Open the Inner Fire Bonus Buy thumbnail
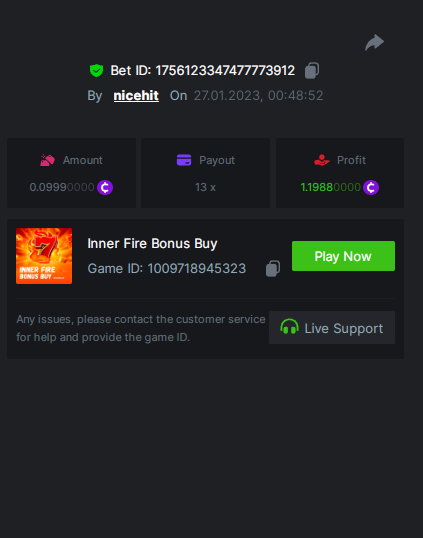The width and height of the screenshot is (423, 538). tap(44, 256)
